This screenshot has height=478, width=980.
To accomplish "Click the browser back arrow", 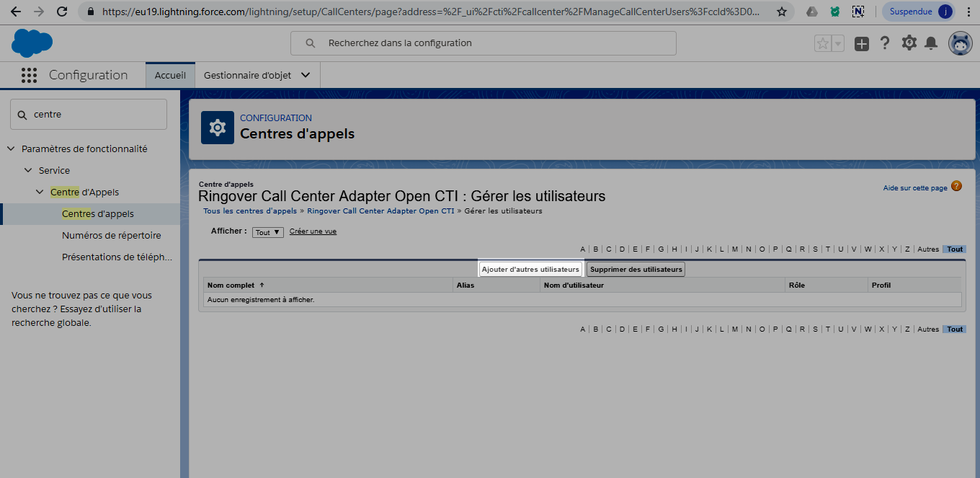I will pyautogui.click(x=15, y=12).
